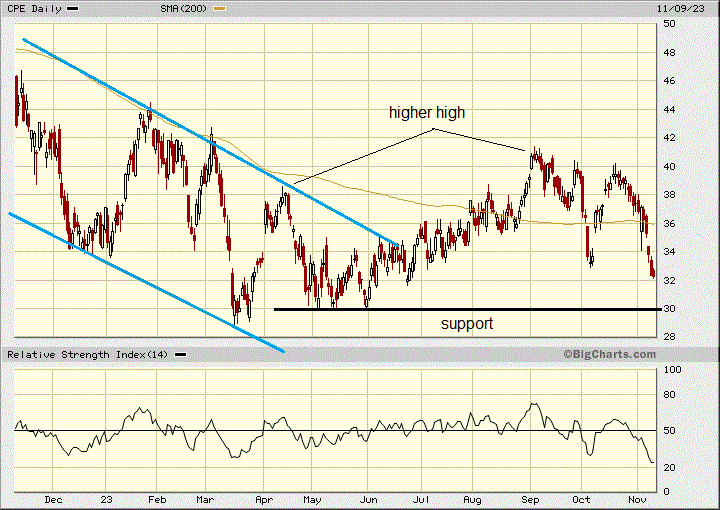Click the price axis value '36'
Image resolution: width=720 pixels, height=510 pixels.
tap(669, 223)
